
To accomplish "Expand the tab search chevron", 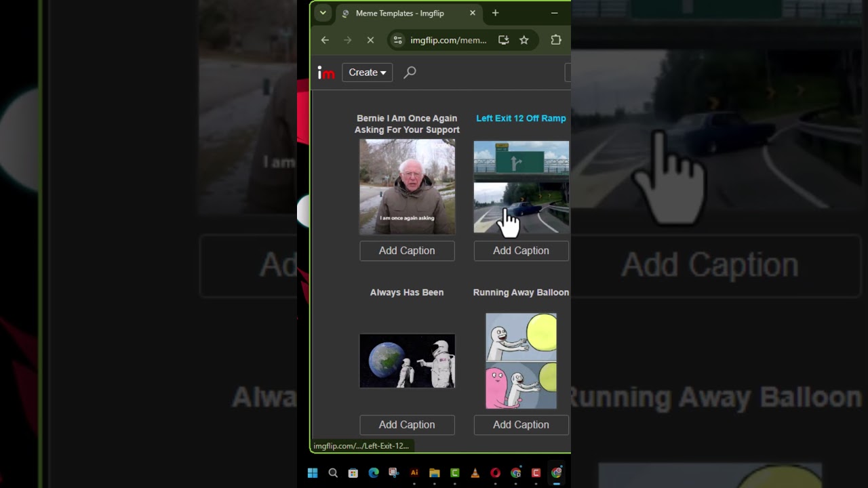I will (x=323, y=13).
